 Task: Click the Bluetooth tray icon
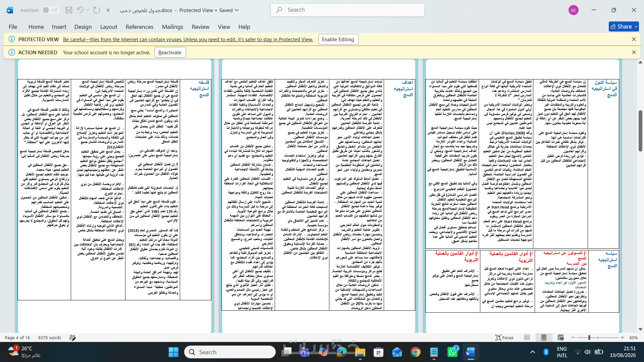546,352
